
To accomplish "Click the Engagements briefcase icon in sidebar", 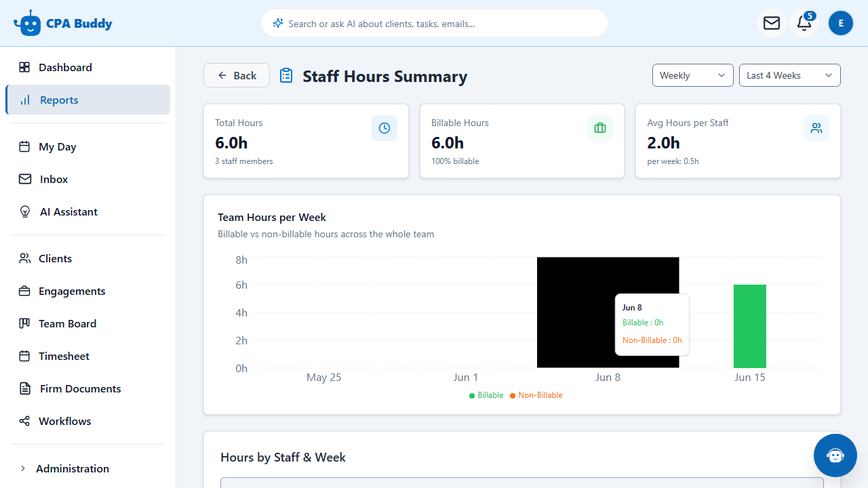I will pos(24,291).
